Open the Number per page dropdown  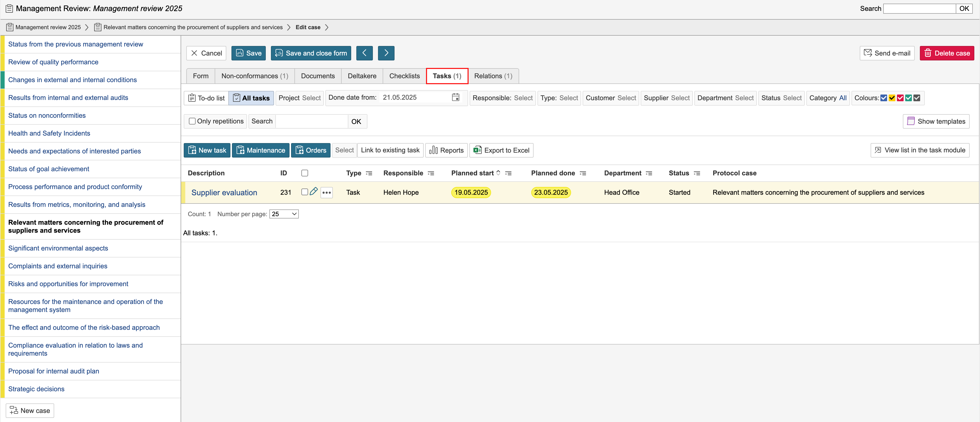[284, 214]
